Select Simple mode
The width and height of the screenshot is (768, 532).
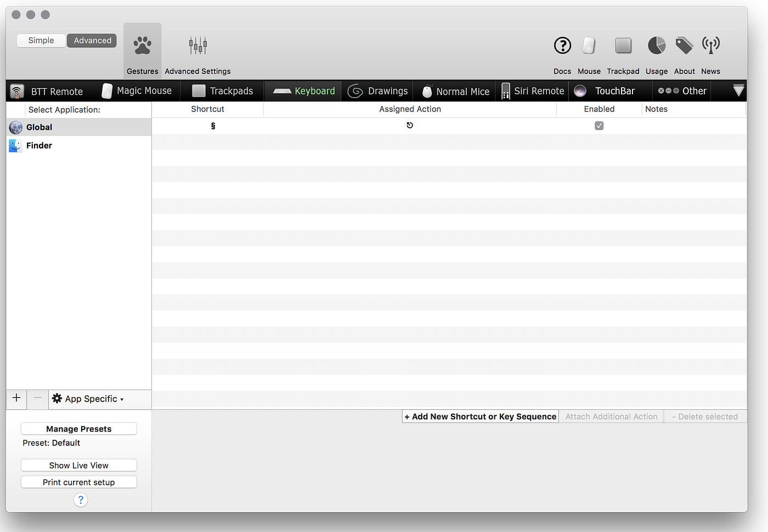click(x=41, y=41)
